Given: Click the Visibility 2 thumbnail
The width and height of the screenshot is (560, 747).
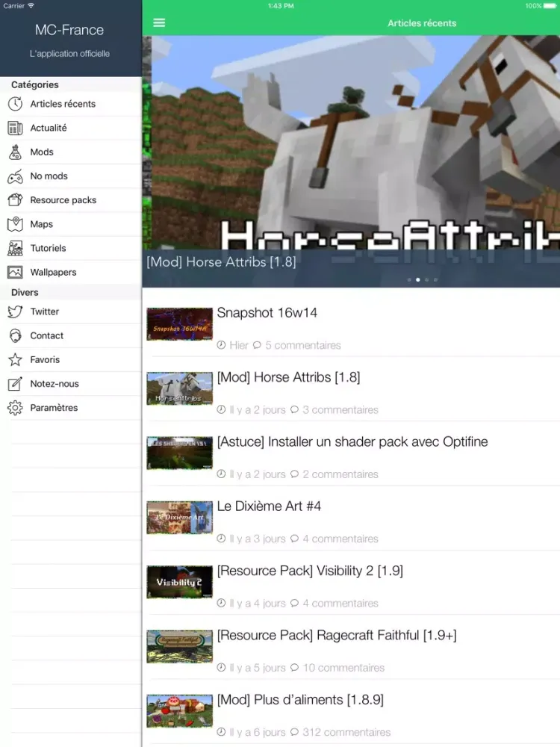Looking at the screenshot, I should pyautogui.click(x=179, y=582).
